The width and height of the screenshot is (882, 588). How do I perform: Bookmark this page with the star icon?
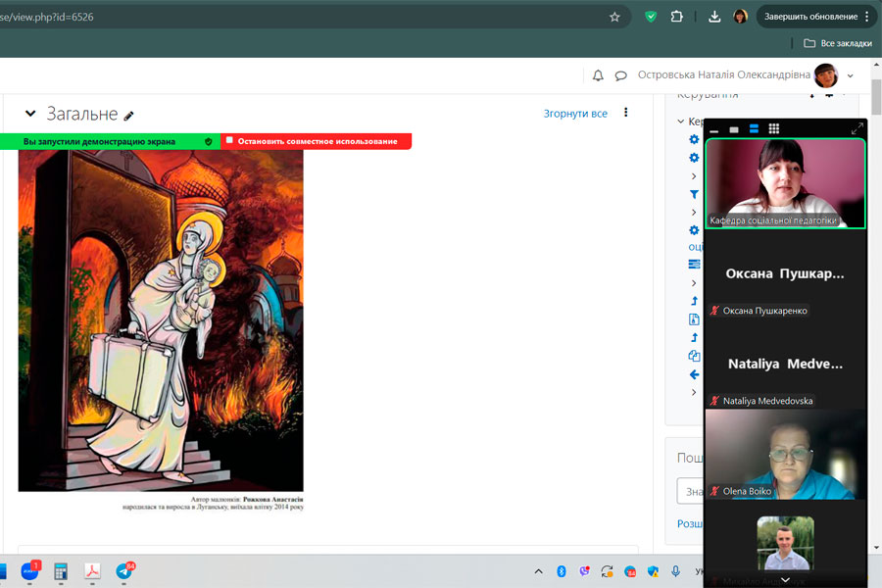tap(614, 17)
